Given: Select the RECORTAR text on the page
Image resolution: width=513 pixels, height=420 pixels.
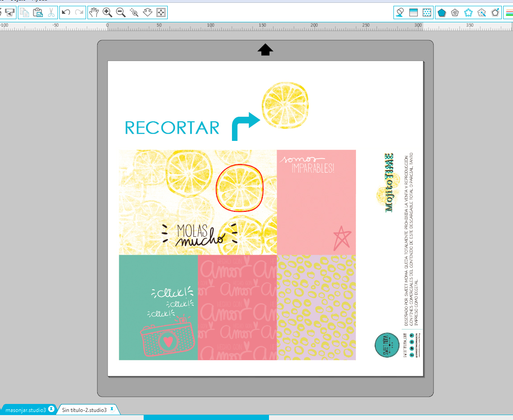Looking at the screenshot, I should (172, 128).
